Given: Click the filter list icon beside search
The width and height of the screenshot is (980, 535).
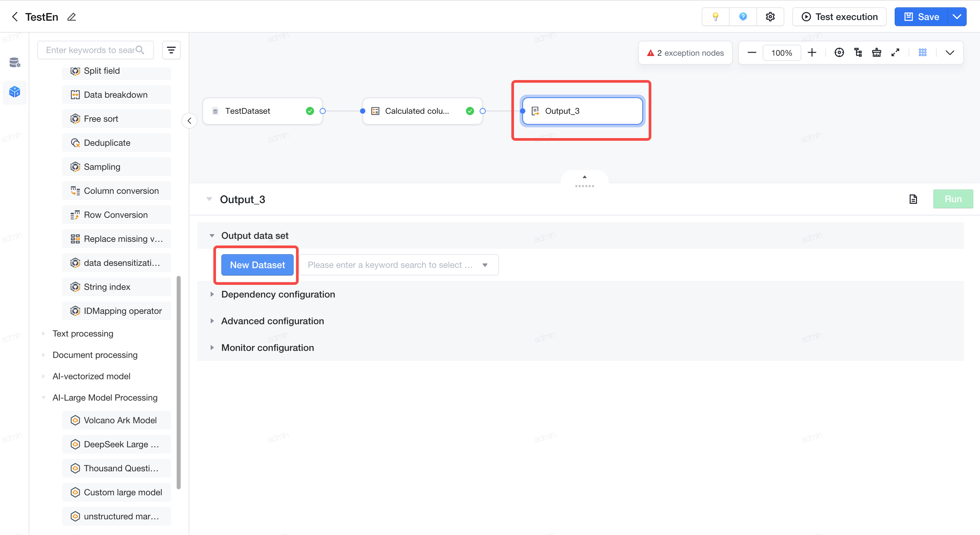Looking at the screenshot, I should (171, 50).
